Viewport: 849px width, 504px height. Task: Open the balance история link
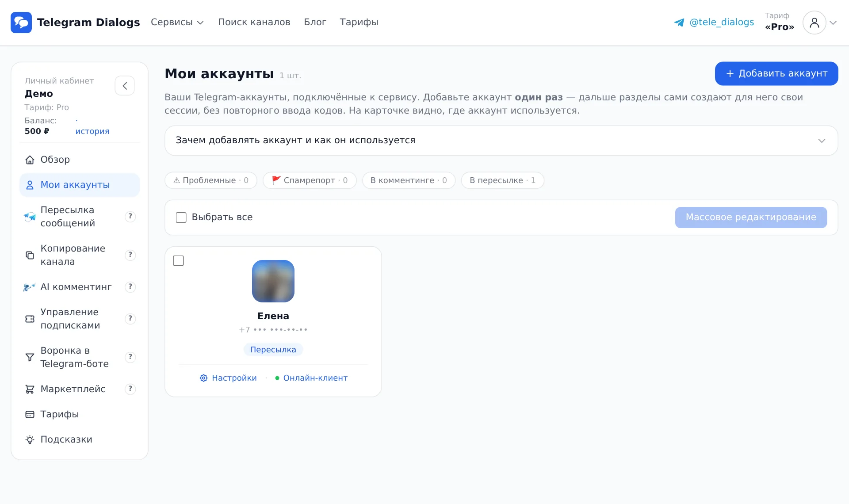tap(92, 131)
